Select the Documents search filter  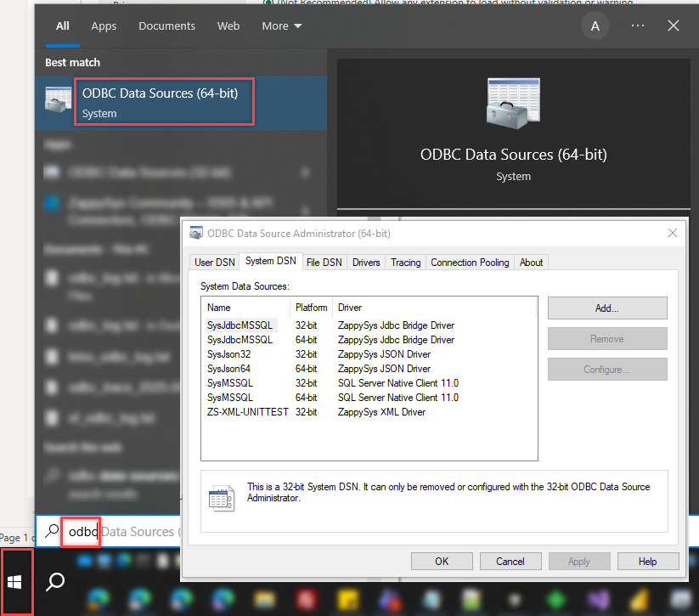(166, 25)
